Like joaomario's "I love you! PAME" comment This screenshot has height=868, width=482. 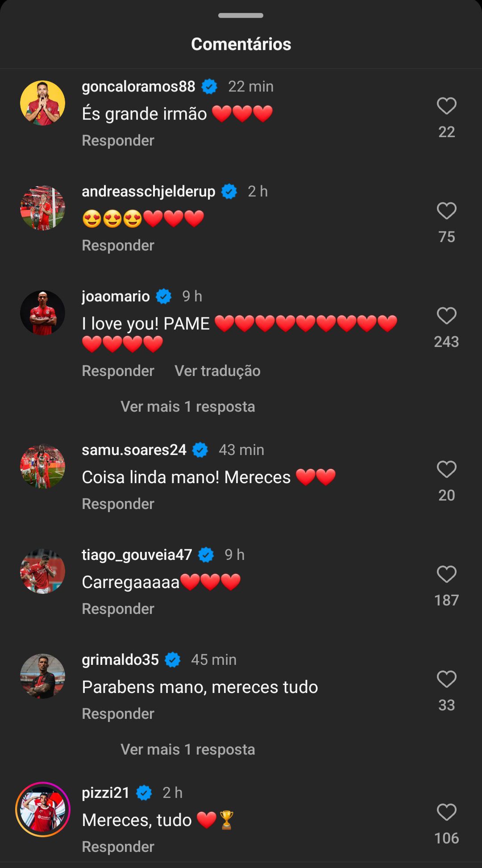click(446, 316)
